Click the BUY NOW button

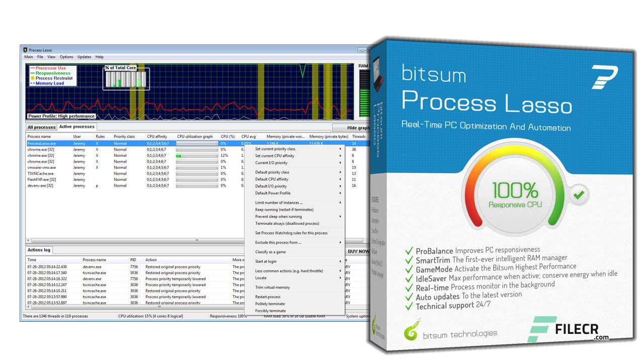(x=357, y=251)
